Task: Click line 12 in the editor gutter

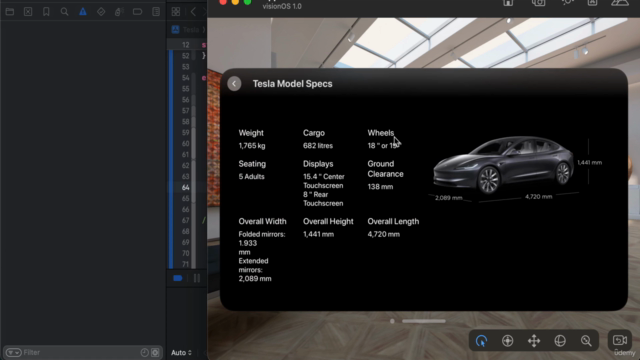Action: click(x=186, y=44)
